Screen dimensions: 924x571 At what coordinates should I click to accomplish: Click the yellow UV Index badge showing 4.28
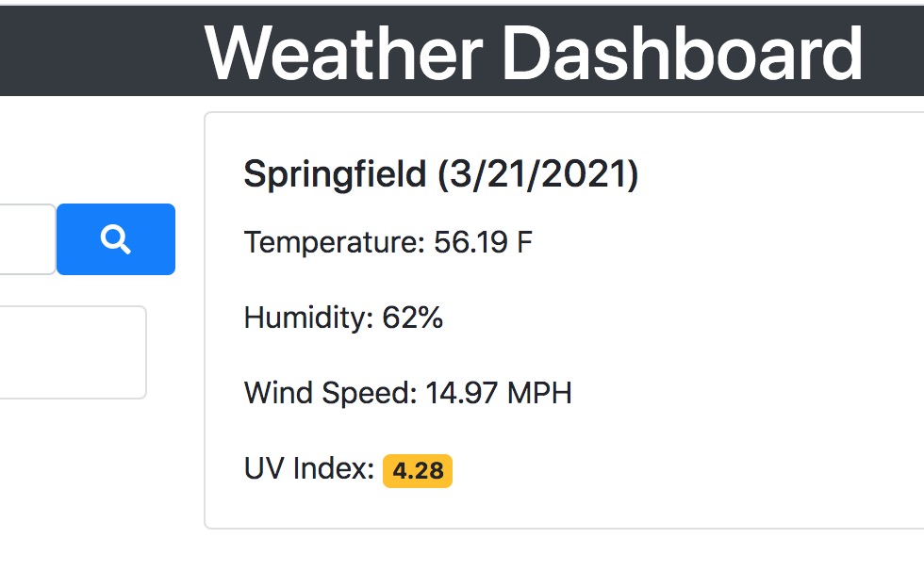(x=419, y=471)
